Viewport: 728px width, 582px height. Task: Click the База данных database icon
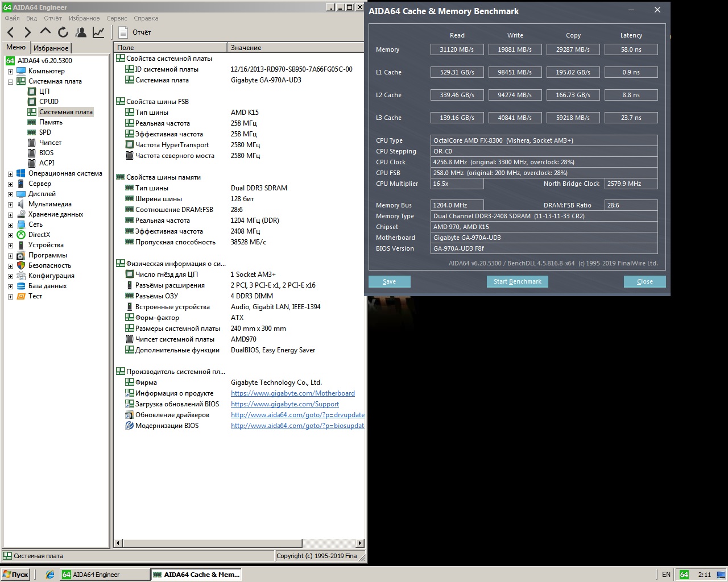[x=21, y=286]
